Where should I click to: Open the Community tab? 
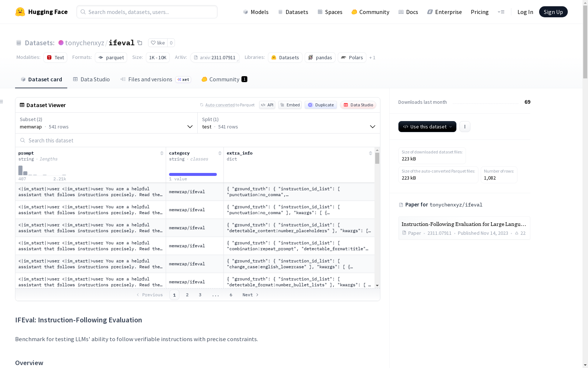tap(224, 79)
